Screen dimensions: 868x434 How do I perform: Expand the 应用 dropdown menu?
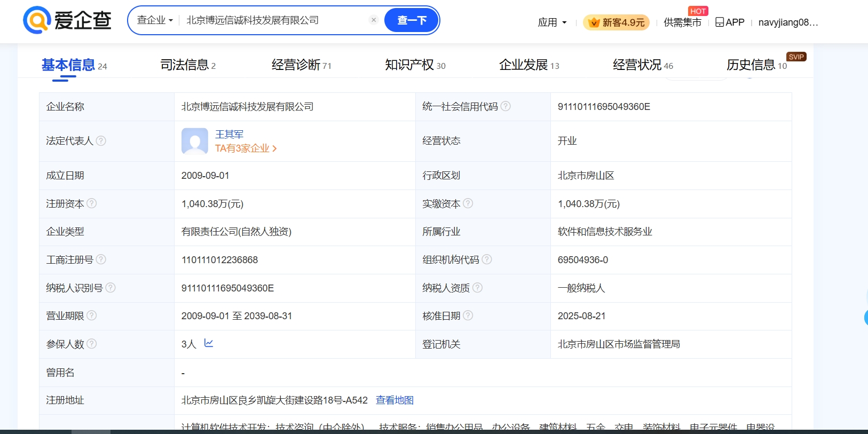pyautogui.click(x=552, y=22)
